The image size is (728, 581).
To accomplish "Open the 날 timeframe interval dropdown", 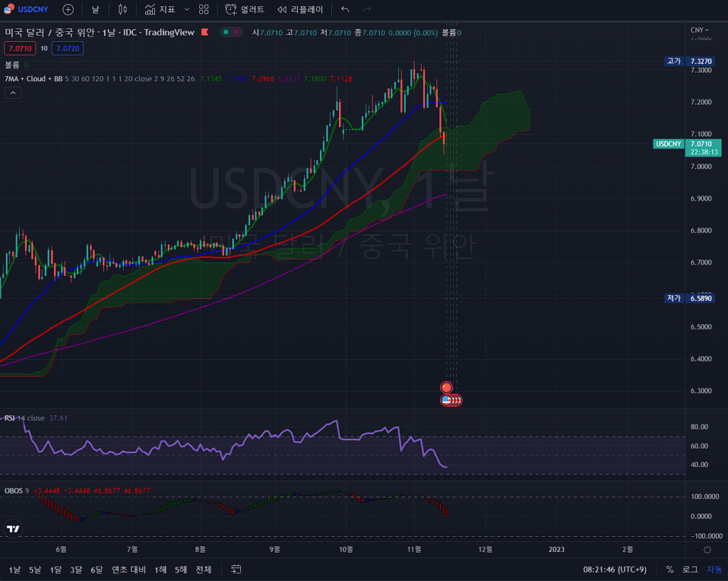I will point(95,9).
